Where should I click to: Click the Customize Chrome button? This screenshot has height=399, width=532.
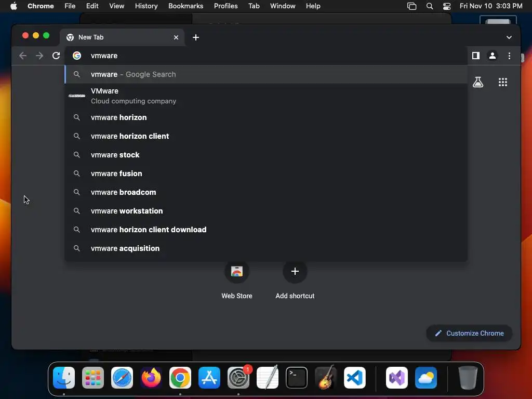(469, 333)
